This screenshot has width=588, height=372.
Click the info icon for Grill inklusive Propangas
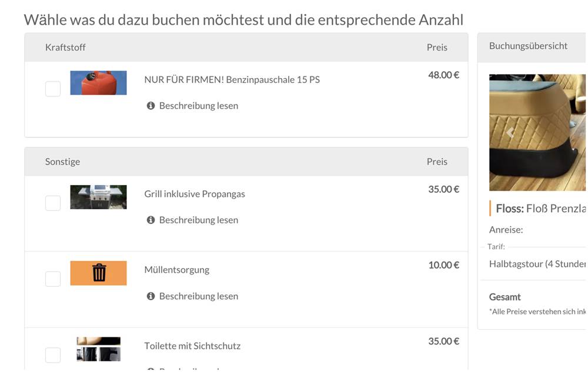click(x=151, y=219)
